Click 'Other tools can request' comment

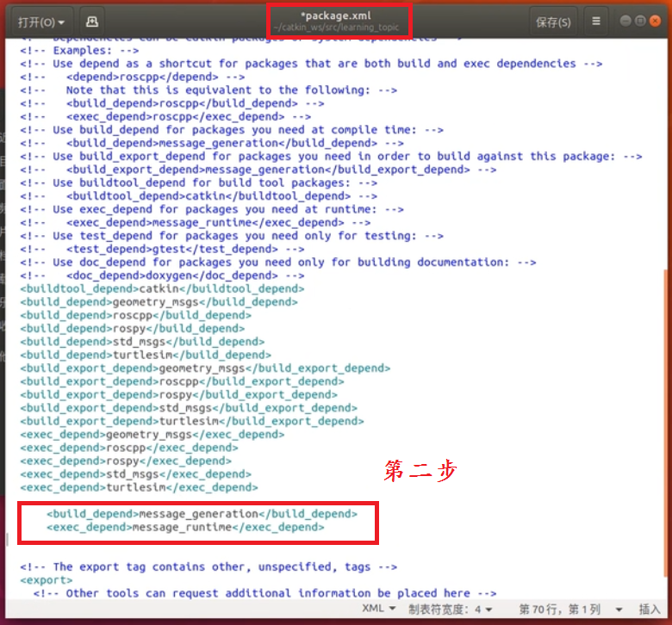tap(264, 594)
